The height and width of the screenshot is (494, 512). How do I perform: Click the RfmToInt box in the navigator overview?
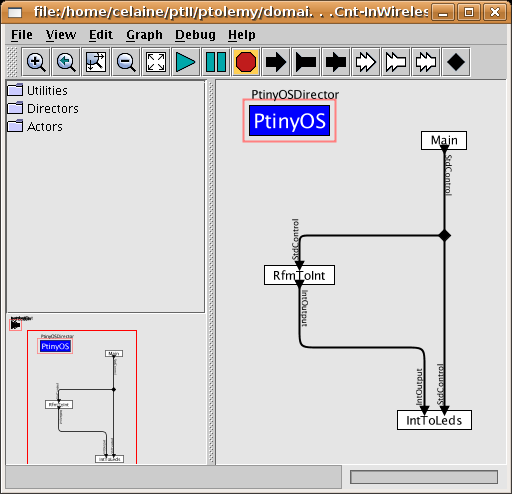pyautogui.click(x=59, y=404)
